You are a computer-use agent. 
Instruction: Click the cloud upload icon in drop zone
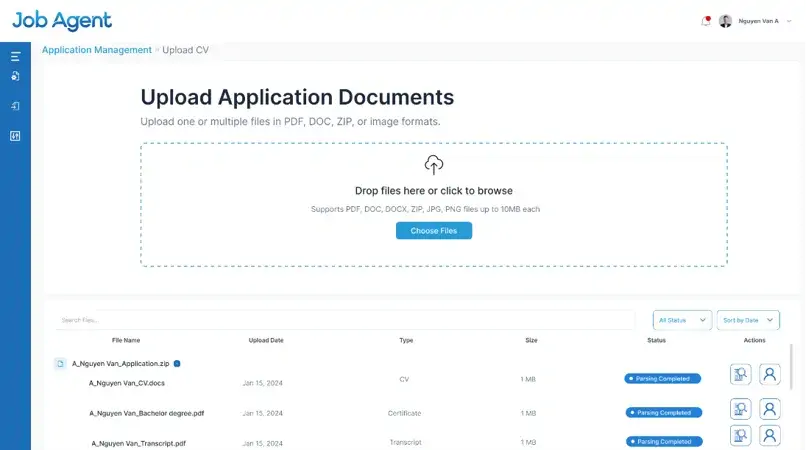tap(434, 165)
